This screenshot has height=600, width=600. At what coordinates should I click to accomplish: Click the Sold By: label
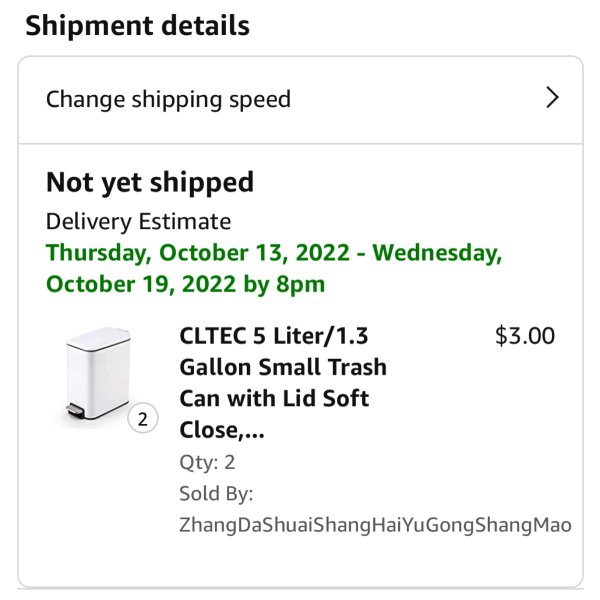click(216, 493)
